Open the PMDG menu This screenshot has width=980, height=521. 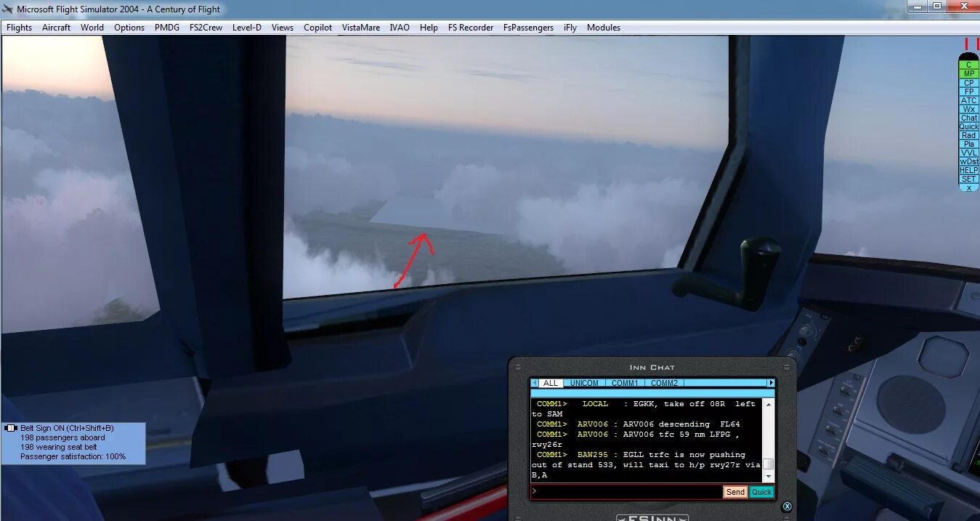(167, 28)
